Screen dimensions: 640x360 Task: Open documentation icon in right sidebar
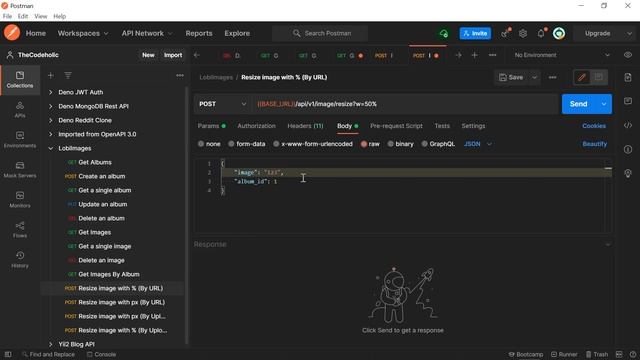click(x=628, y=78)
